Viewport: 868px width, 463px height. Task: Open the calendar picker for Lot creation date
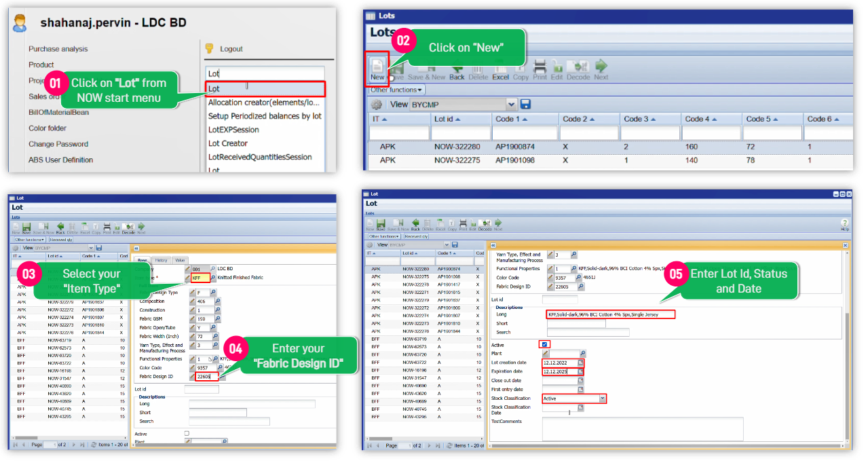[581, 363]
